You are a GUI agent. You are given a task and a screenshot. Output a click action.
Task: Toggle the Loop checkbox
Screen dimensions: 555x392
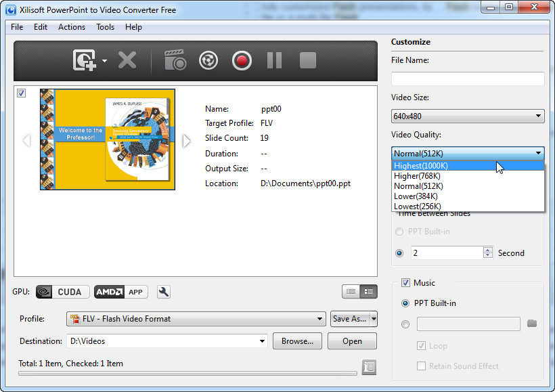click(x=421, y=345)
